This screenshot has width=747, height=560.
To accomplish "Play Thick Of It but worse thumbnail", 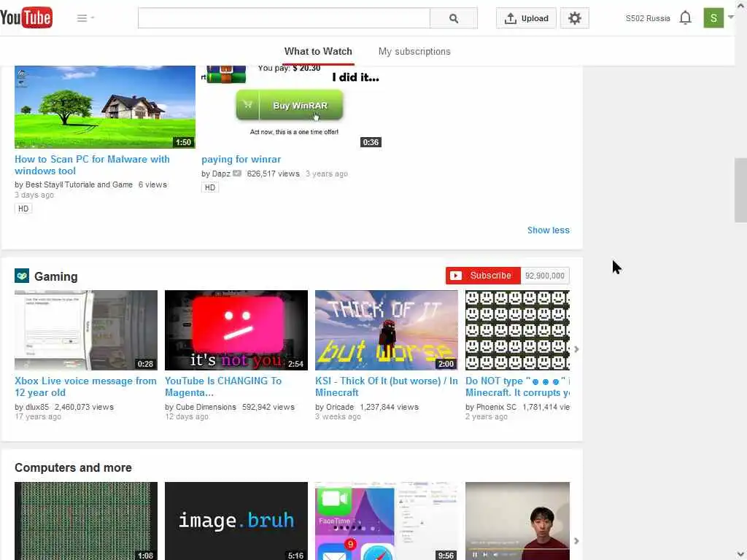I will click(x=387, y=330).
